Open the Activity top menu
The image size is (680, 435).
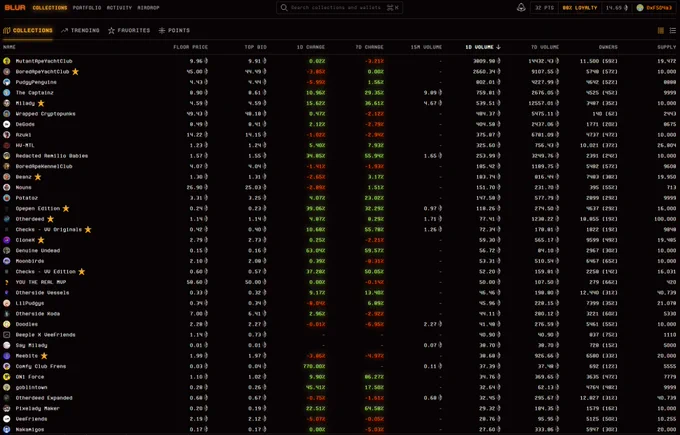119,8
